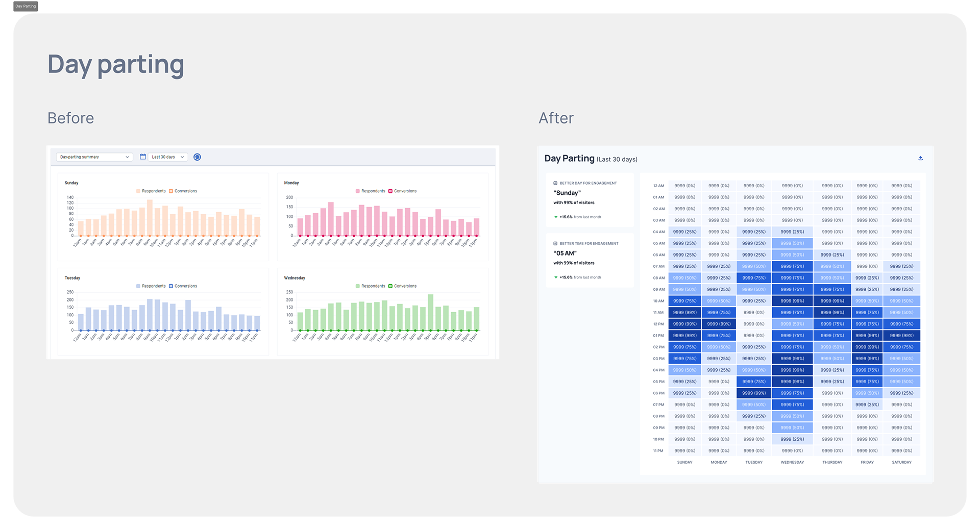Click the THURSDAY column header
The image size is (980, 530).
(832, 462)
